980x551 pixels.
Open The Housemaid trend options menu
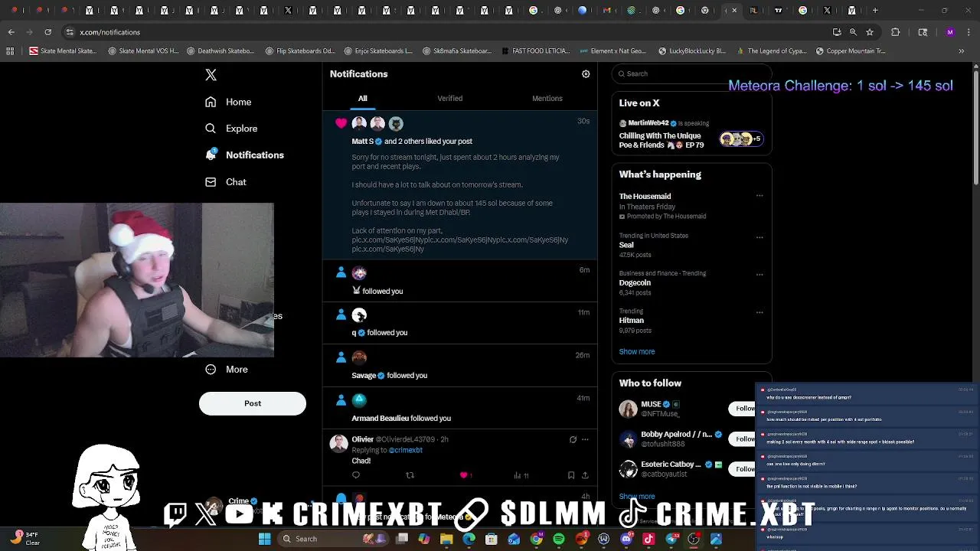tap(759, 196)
